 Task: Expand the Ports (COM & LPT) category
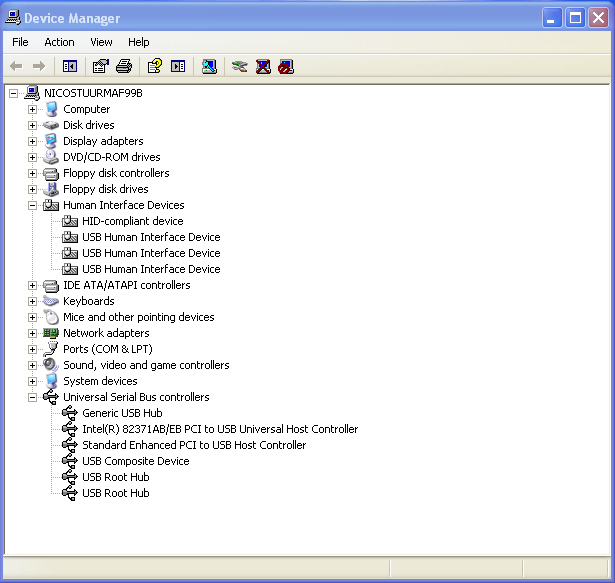pyautogui.click(x=33, y=350)
